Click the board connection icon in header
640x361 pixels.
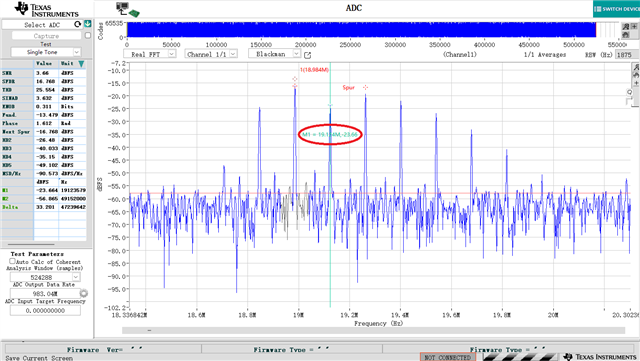pos(127,10)
